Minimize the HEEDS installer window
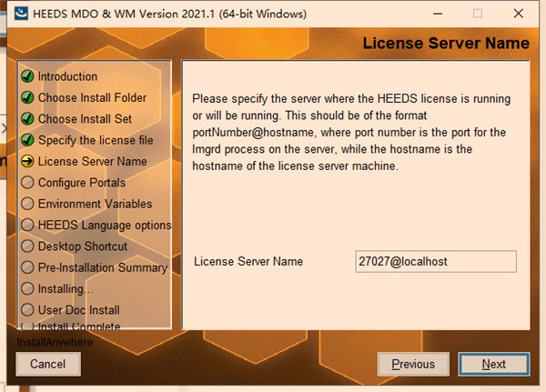This screenshot has height=392, width=546. click(x=438, y=14)
